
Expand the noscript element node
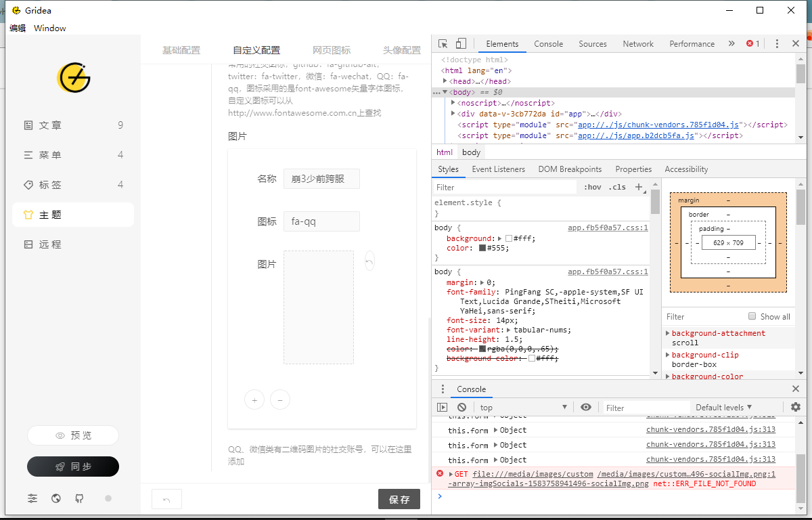(453, 102)
